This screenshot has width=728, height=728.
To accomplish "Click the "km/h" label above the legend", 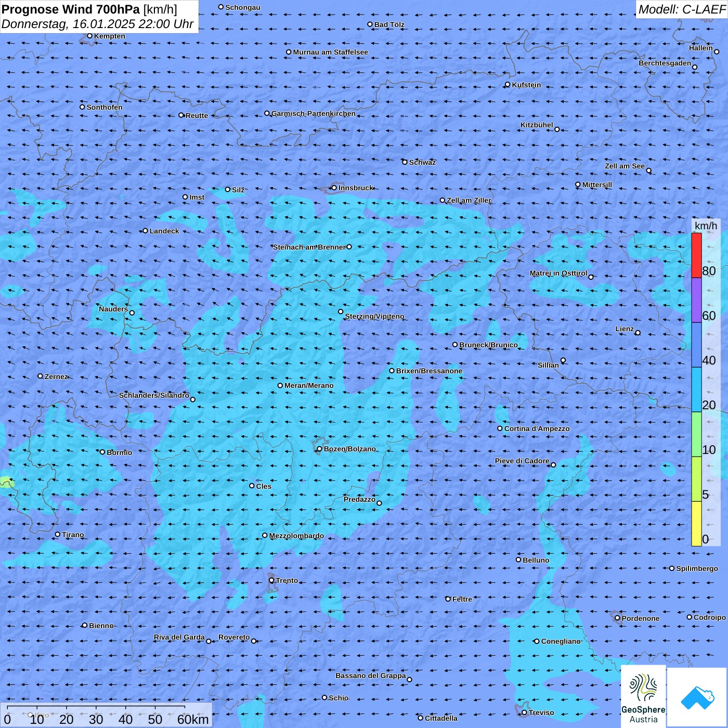I will (706, 226).
